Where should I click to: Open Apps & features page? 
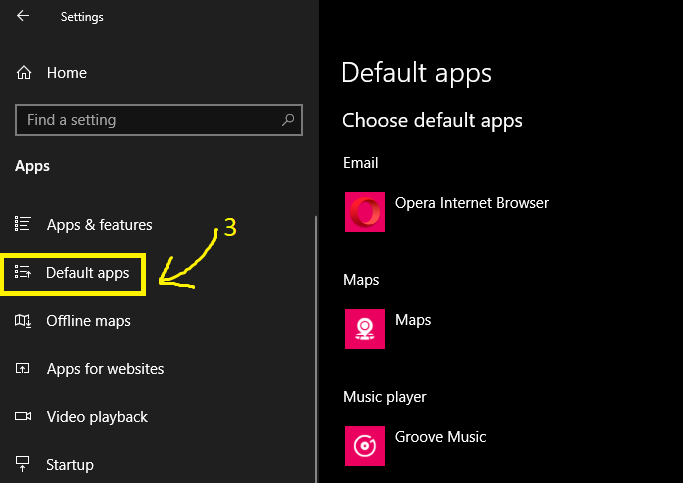tap(99, 225)
